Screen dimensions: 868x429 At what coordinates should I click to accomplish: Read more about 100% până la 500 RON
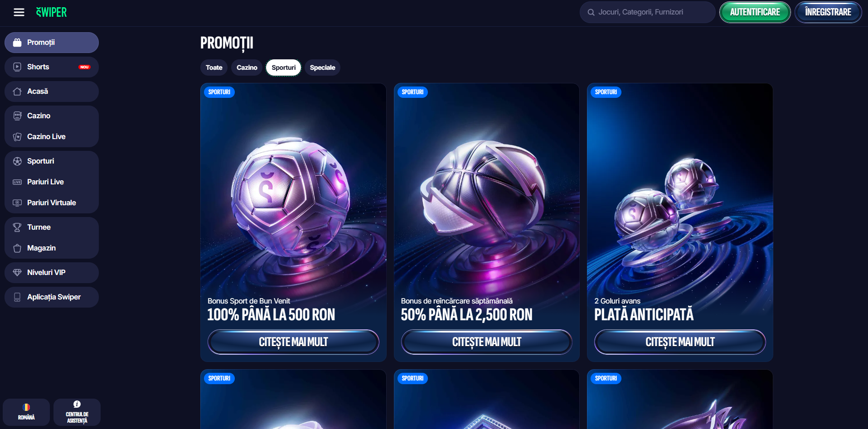[293, 342]
